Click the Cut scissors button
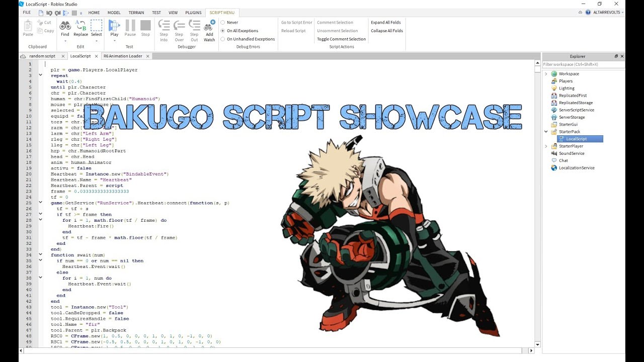Screen dimensions: 644x362 pyautogui.click(x=44, y=23)
